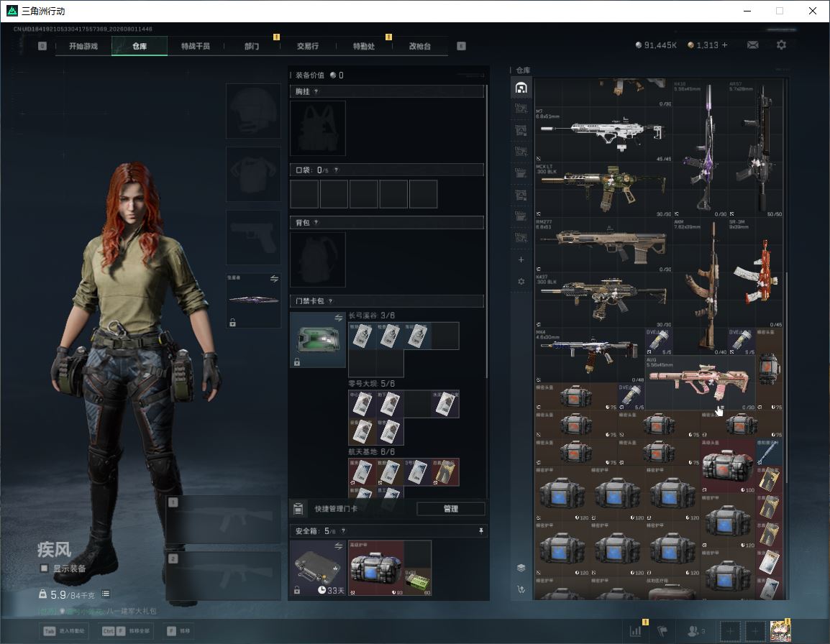Click the swap arrows on melee weapon slot

click(x=274, y=279)
